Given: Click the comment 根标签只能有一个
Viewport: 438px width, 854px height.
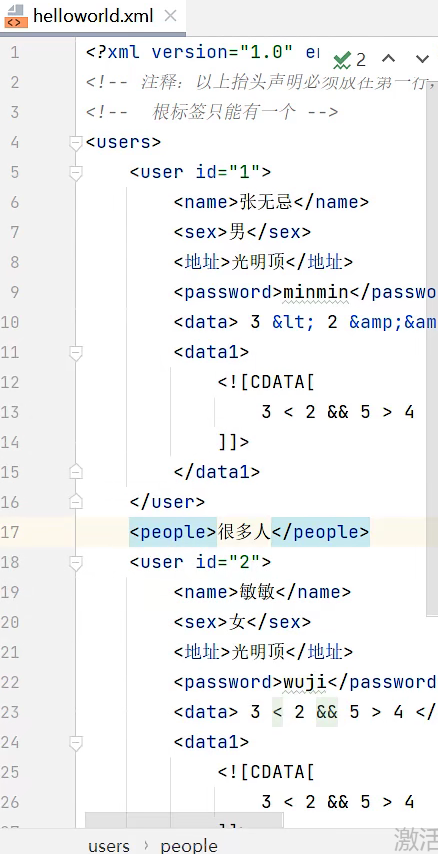Looking at the screenshot, I should 224,113.
